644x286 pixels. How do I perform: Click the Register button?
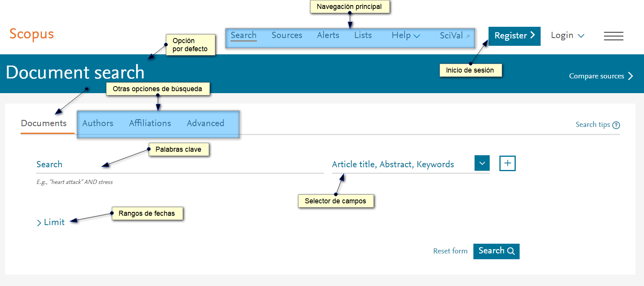(514, 36)
